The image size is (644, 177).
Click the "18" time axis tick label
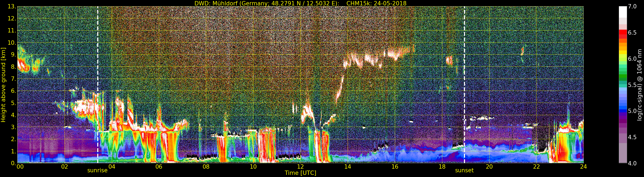[x=442, y=167]
